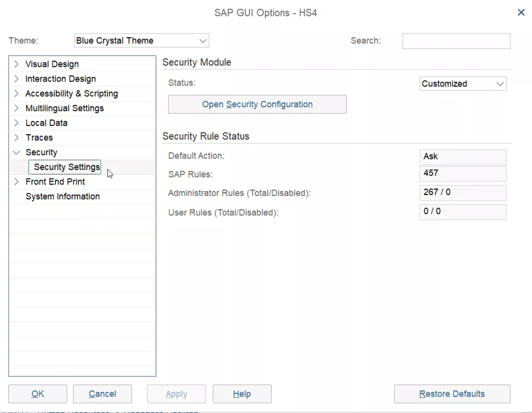Screen dimensions: 532x413
Task: Expand the Traces chevron
Action: tap(16, 137)
